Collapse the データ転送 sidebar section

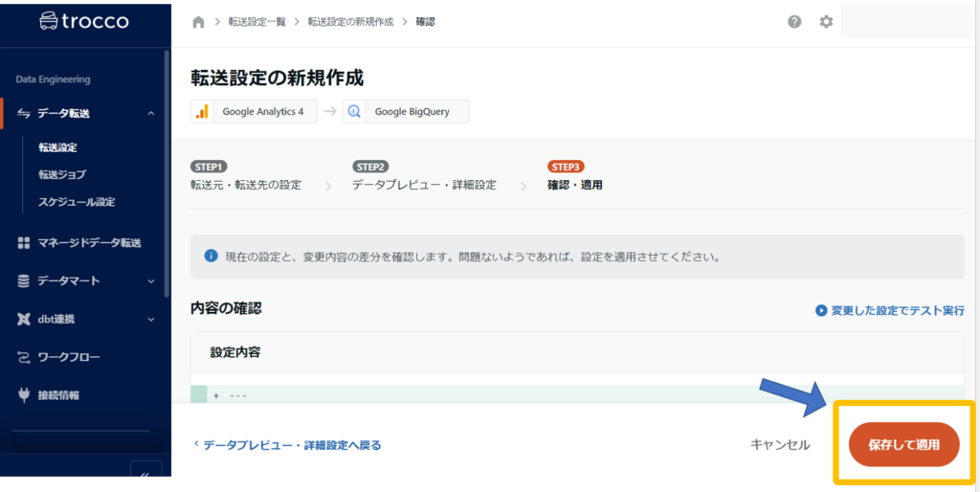[150, 114]
